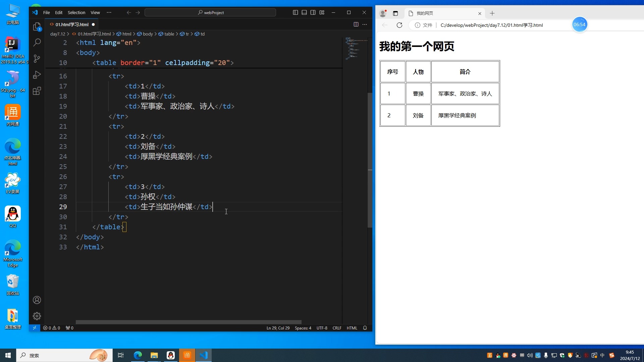Viewport: 644px width, 362px height.
Task: Expand the tr breadcrumb item
Action: coord(184,34)
